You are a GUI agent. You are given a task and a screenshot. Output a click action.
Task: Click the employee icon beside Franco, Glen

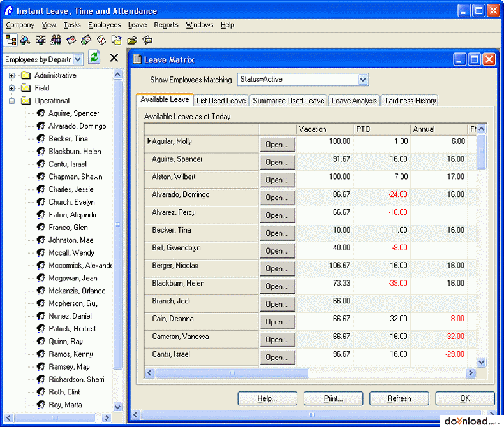[40, 228]
